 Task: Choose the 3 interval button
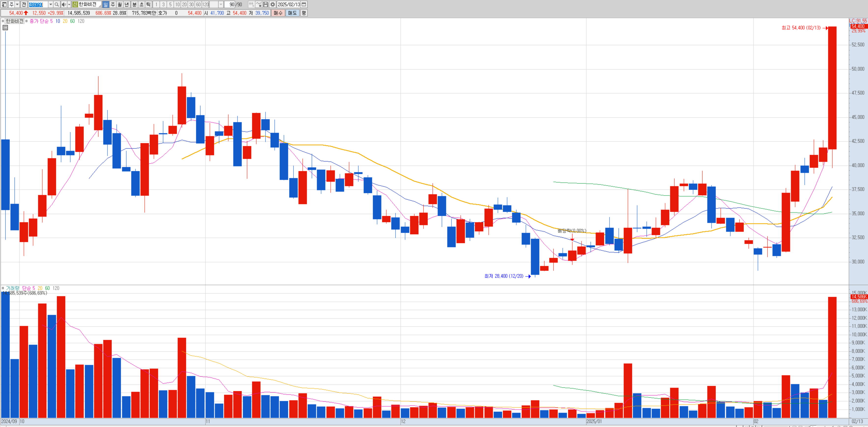click(163, 4)
